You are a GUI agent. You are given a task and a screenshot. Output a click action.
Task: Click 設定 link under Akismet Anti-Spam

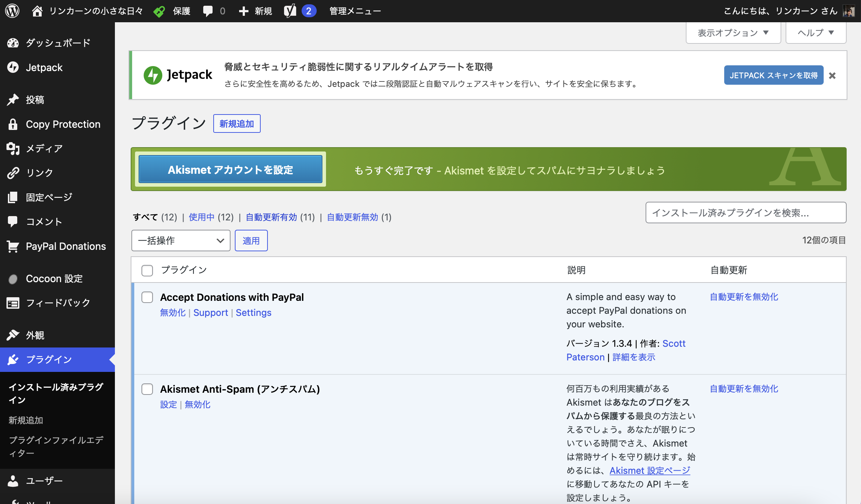pos(169,405)
